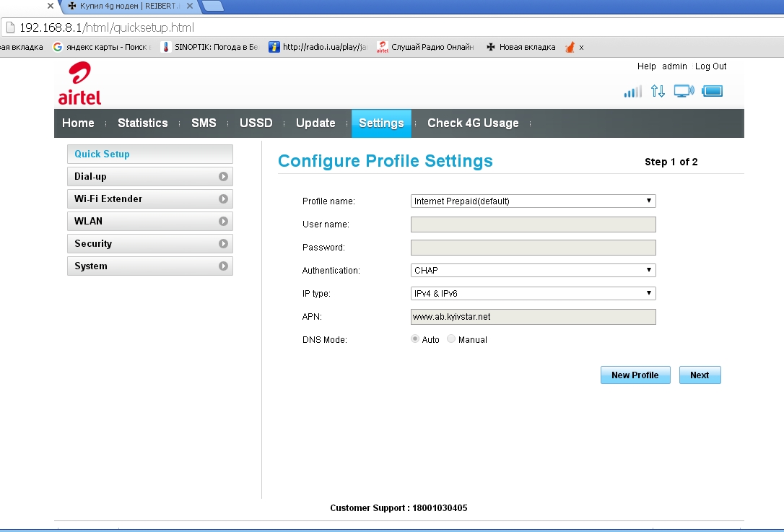This screenshot has height=532, width=784.
Task: Expand the Dial-up sidebar section
Action: (150, 177)
